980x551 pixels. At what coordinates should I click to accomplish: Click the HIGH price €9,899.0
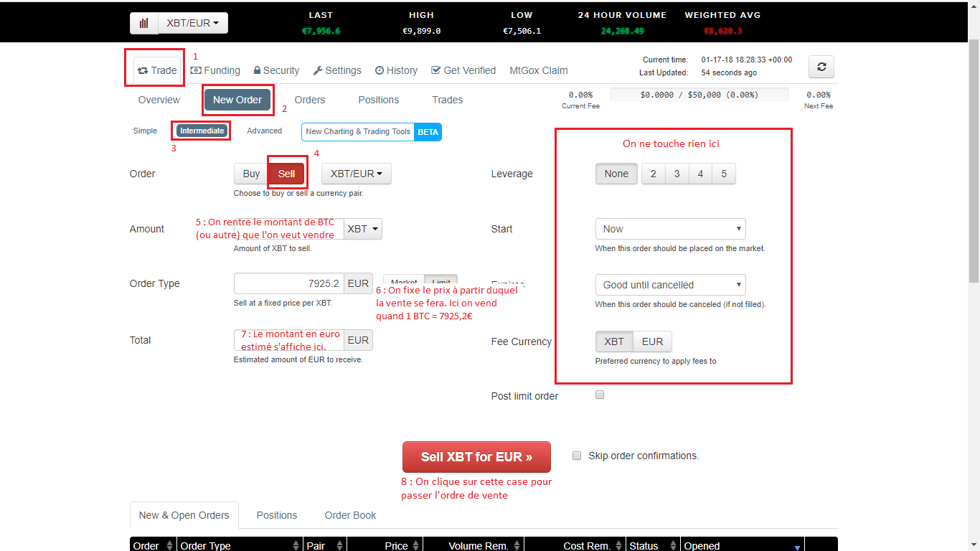click(x=421, y=31)
